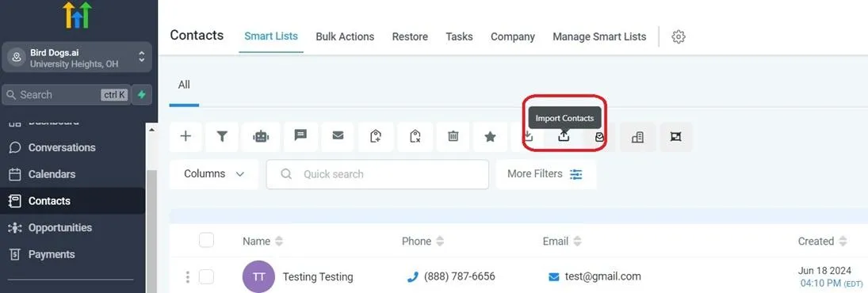Open the Testing Testing contact name
Screen dimensions: 868x293
click(318, 276)
